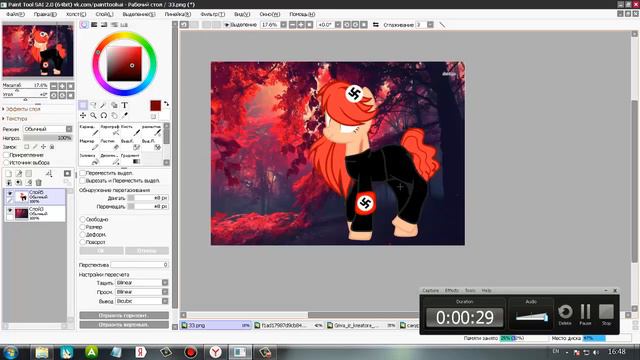Create a new layer icon
Screen dimensions: 640x360
pyautogui.click(x=8, y=173)
